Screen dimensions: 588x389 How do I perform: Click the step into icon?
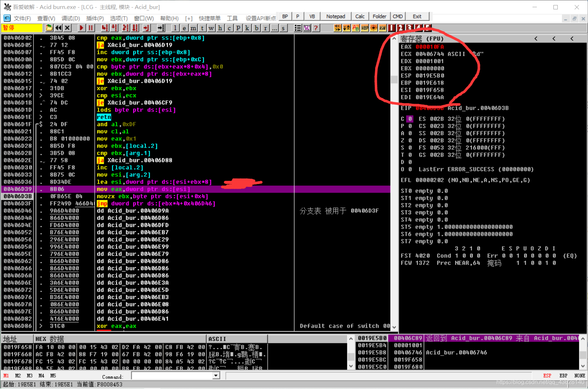click(104, 28)
